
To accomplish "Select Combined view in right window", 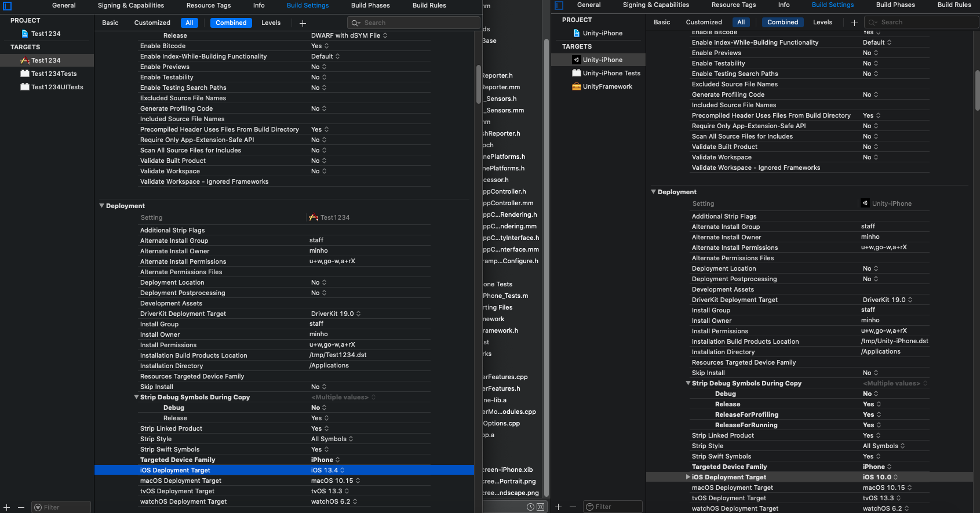I will tap(783, 22).
